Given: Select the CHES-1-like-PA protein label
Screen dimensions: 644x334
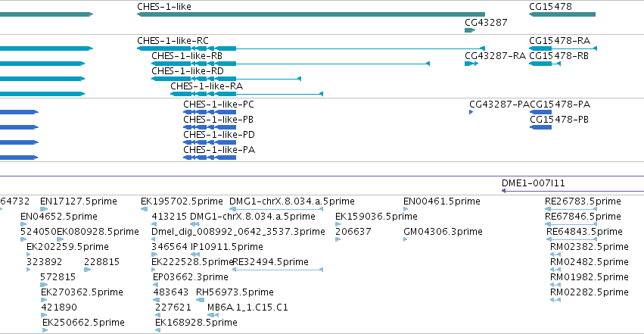Looking at the screenshot, I should [x=219, y=150].
